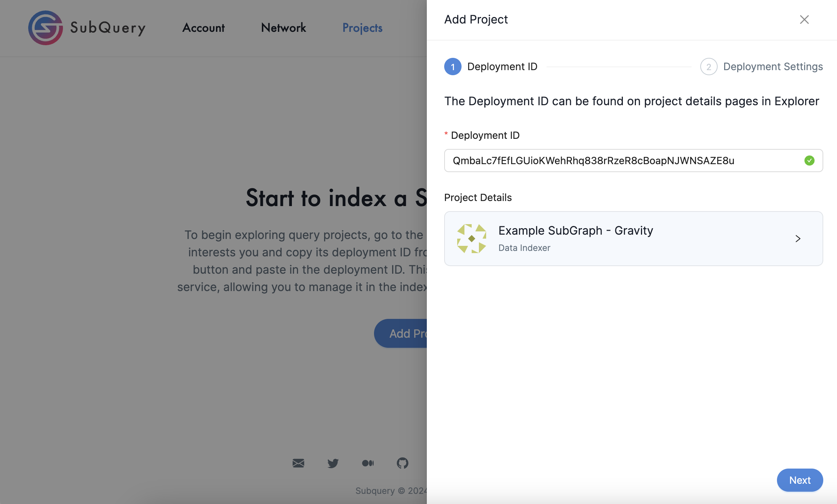The image size is (837, 504).
Task: Click the GitHub social icon
Action: pos(402,462)
